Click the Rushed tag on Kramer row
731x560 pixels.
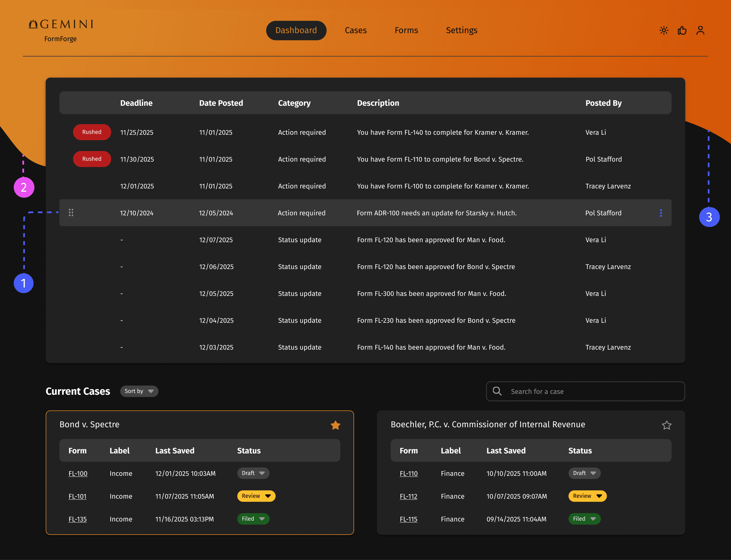[92, 132]
